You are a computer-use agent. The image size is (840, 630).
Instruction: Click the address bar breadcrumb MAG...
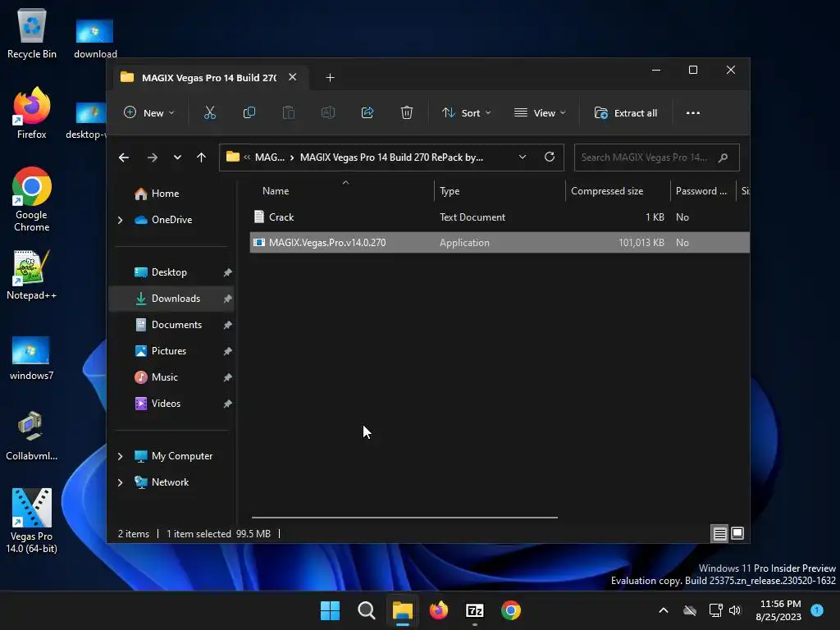coord(269,157)
